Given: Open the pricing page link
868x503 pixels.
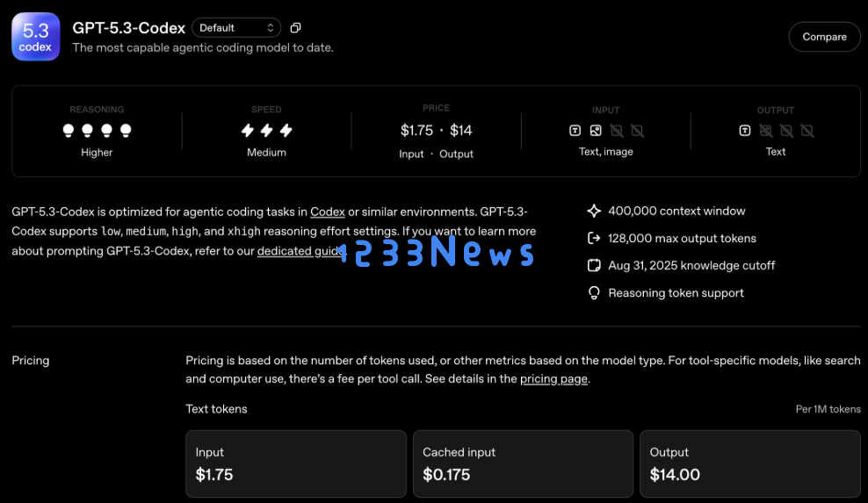Looking at the screenshot, I should (x=553, y=379).
